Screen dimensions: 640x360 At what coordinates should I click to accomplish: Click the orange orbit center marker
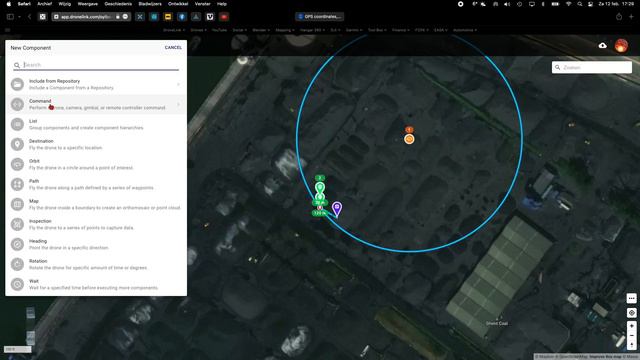409,139
